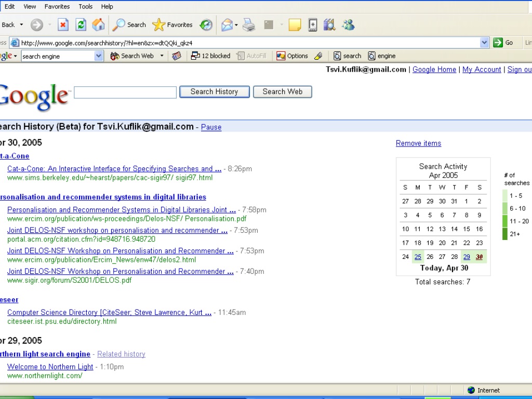Click the Back navigation button
This screenshot has width=532, height=399.
7,25
